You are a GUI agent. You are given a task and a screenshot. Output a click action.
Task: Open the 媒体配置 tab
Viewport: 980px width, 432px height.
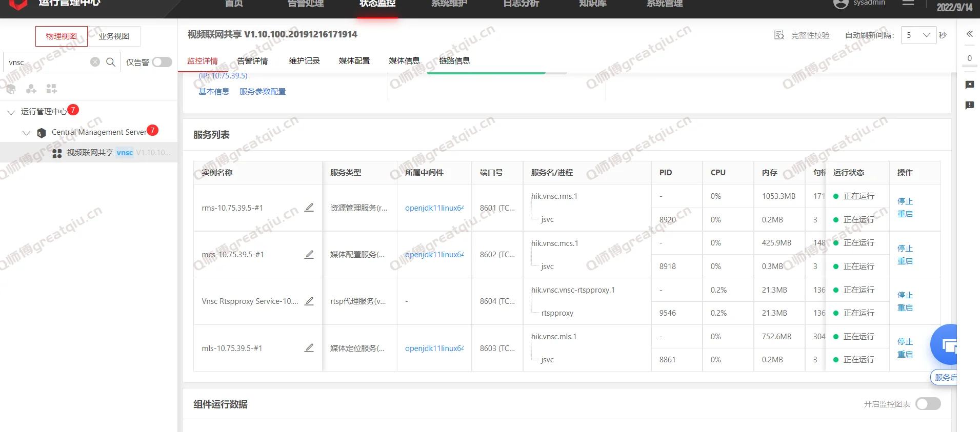pyautogui.click(x=354, y=61)
